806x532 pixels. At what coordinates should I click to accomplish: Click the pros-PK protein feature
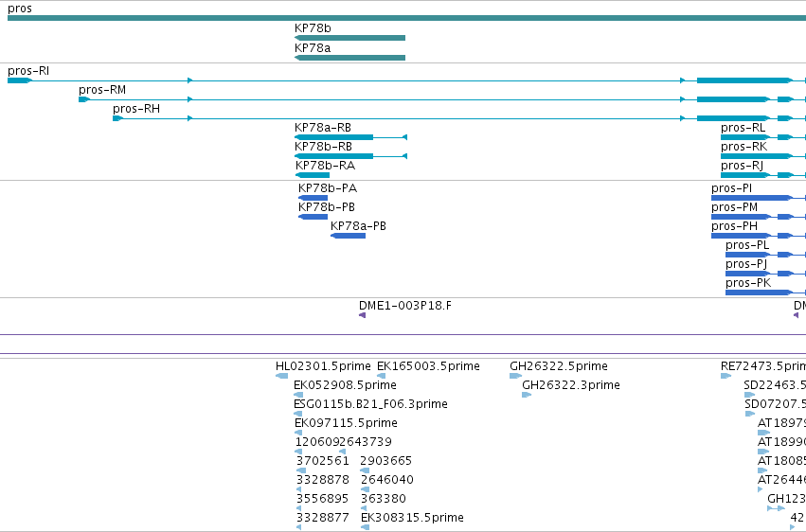click(x=765, y=293)
